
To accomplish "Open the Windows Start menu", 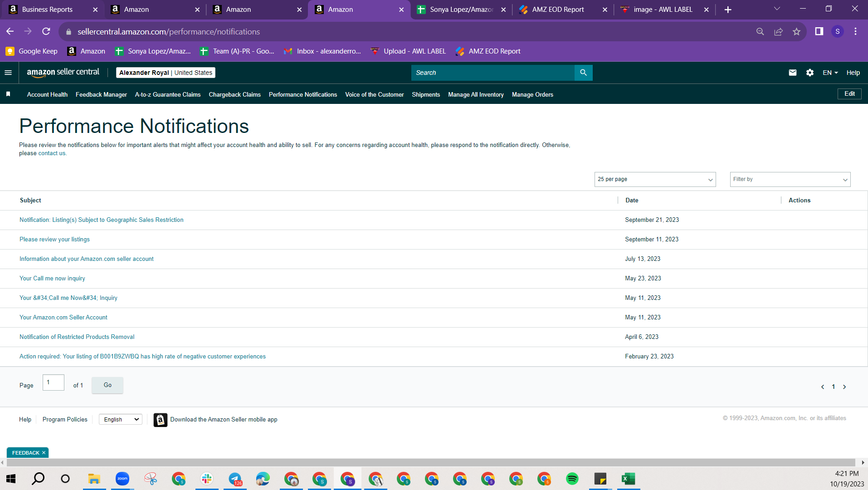I will [11, 479].
